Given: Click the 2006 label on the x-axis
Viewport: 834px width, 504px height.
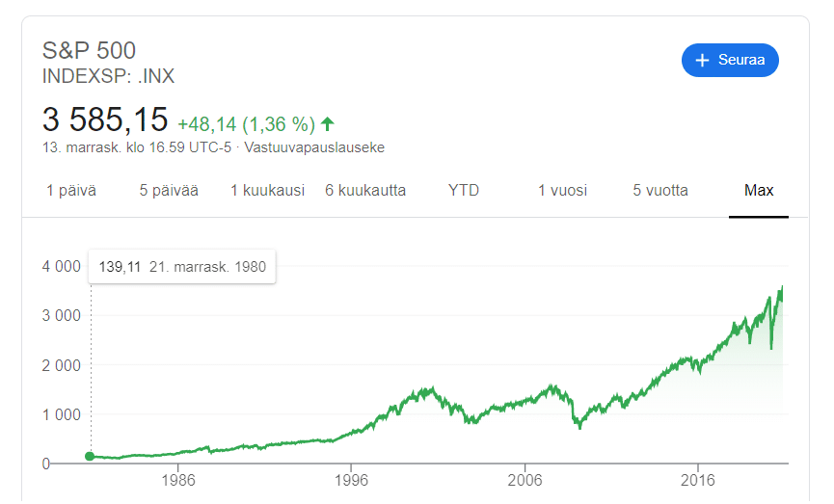Looking at the screenshot, I should point(525,480).
